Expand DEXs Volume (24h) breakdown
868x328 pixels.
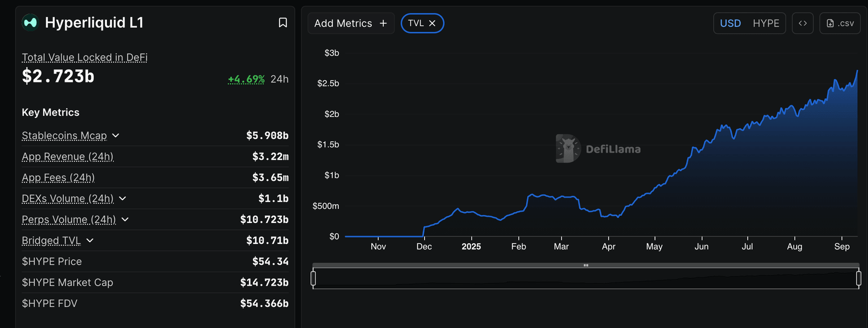123,199
